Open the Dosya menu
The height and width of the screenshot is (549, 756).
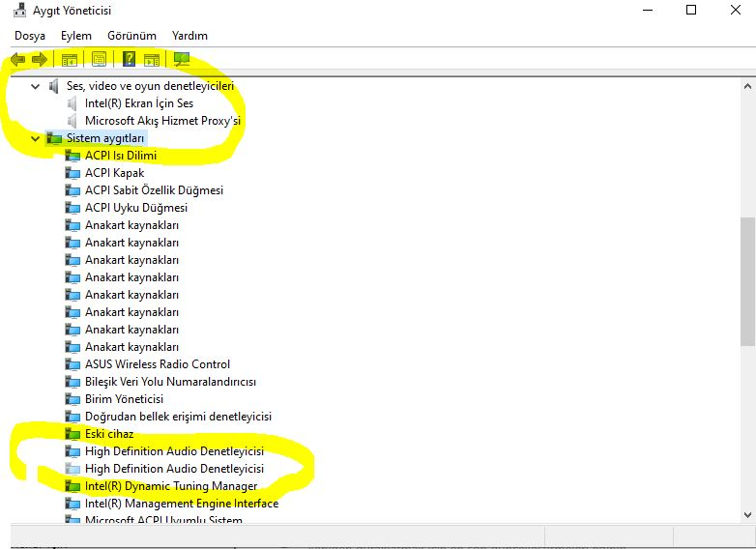click(30, 36)
